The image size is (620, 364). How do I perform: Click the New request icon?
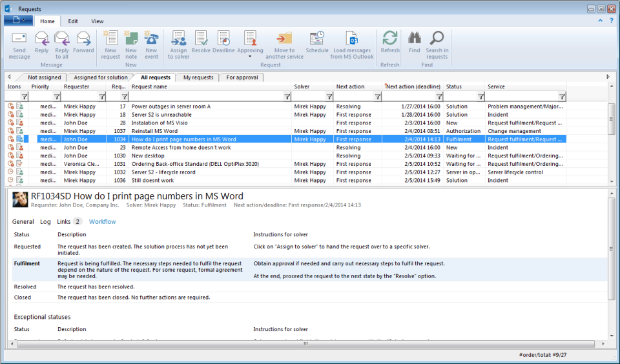[x=110, y=40]
